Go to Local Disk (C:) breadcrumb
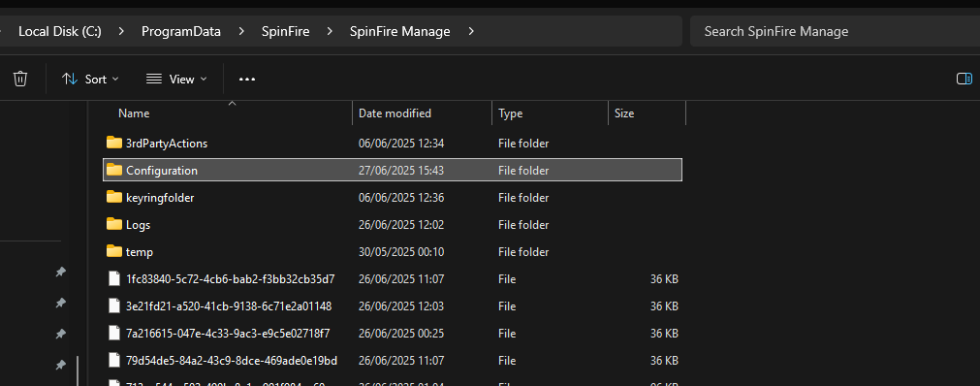Image resolution: width=980 pixels, height=386 pixels. (x=60, y=31)
